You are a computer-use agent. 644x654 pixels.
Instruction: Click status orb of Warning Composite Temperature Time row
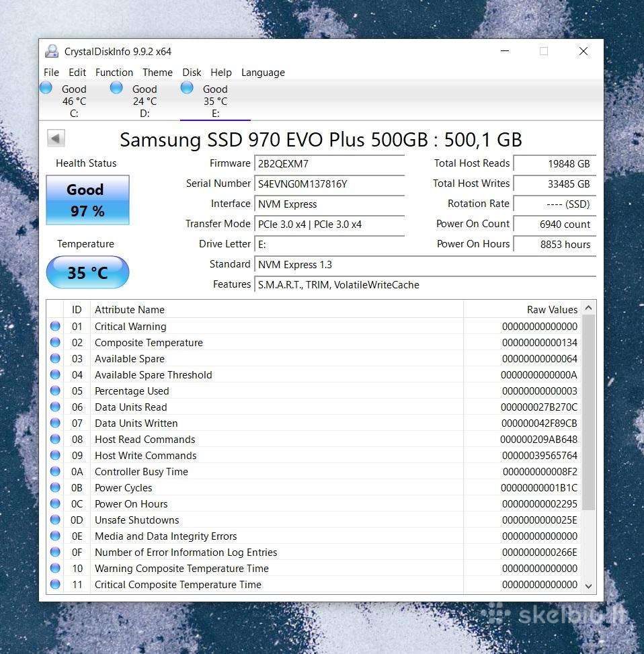tap(55, 568)
